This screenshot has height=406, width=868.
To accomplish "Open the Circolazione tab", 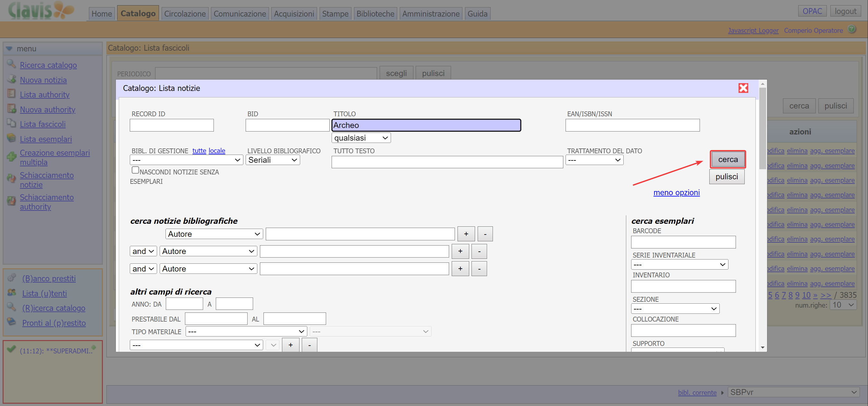I will (185, 14).
